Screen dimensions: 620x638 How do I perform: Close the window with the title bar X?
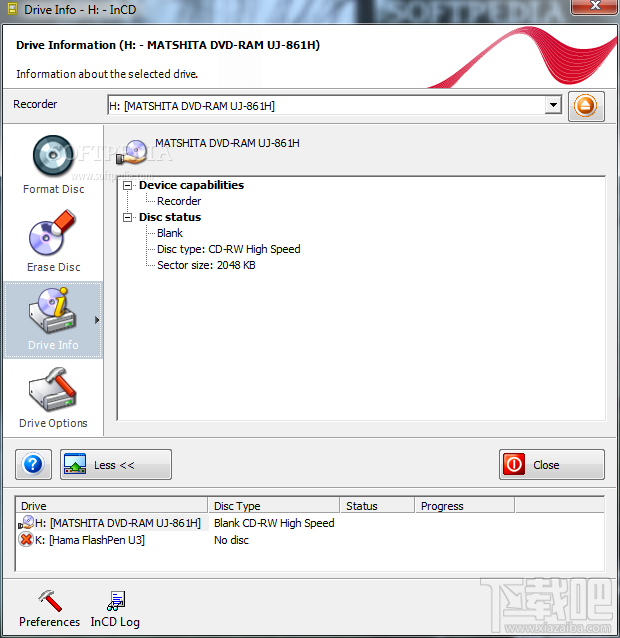point(594,6)
